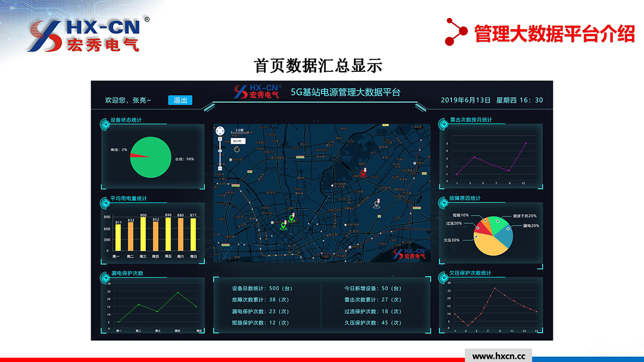Click the 平均用电量统计 panel icon
Screen dimensions: 644x362
point(105,202)
